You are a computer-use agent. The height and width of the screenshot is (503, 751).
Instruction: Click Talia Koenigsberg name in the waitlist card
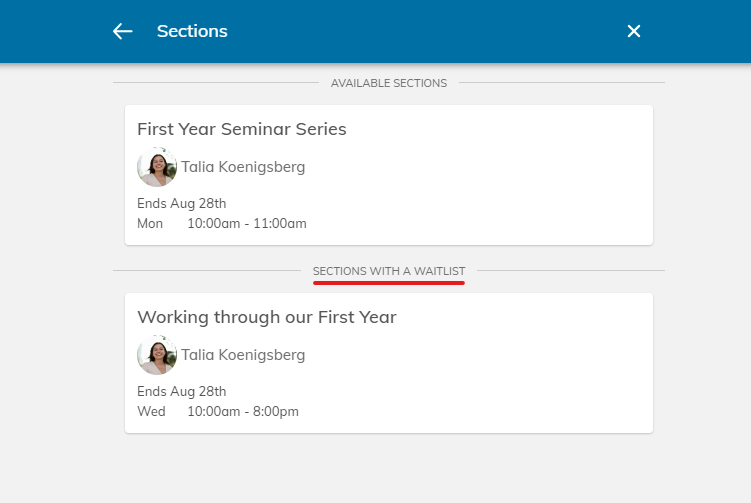tap(243, 355)
